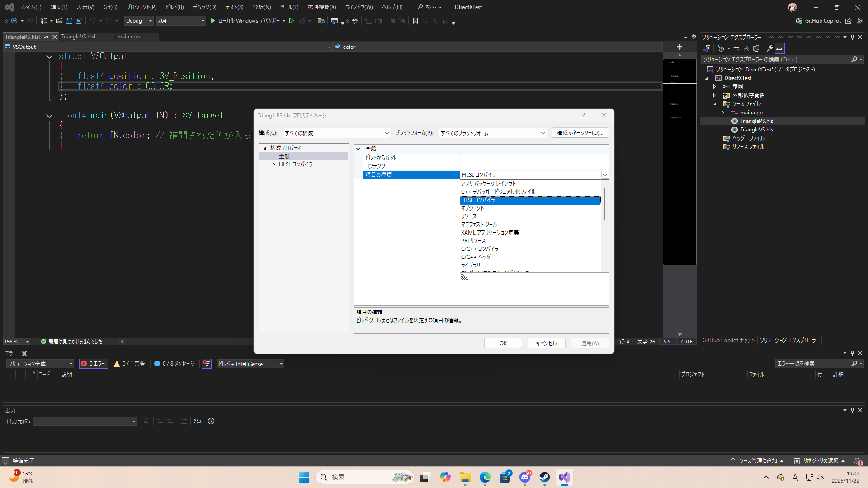Open the Build (ビルド) menu
Image resolution: width=868 pixels, height=488 pixels.
[175, 7]
